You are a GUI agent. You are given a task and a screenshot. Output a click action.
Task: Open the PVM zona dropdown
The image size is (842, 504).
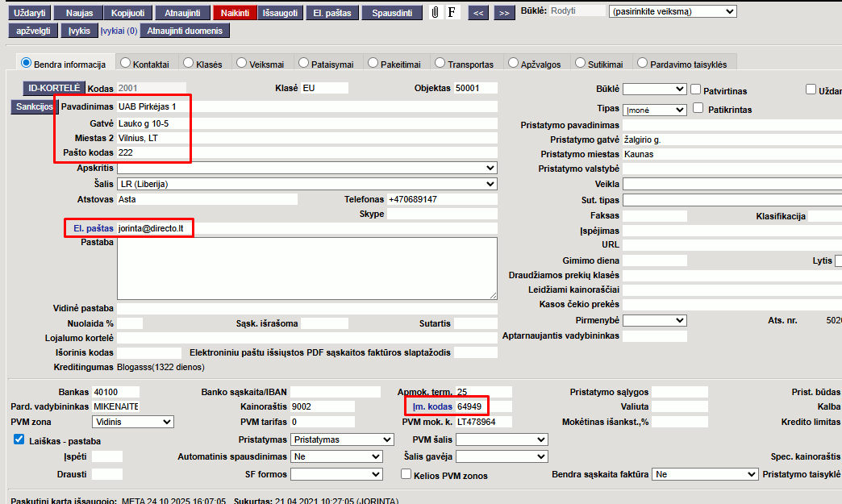tap(133, 422)
